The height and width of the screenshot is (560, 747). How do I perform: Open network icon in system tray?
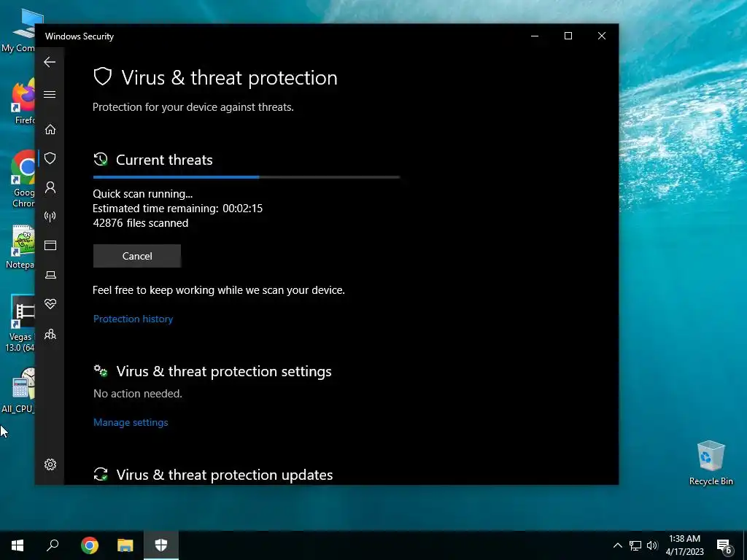tap(635, 545)
